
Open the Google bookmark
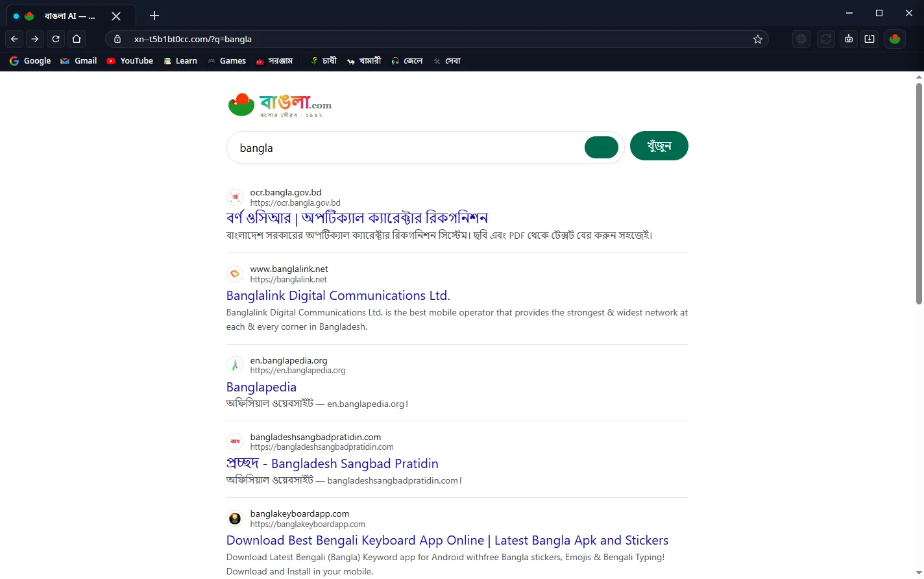click(x=30, y=61)
